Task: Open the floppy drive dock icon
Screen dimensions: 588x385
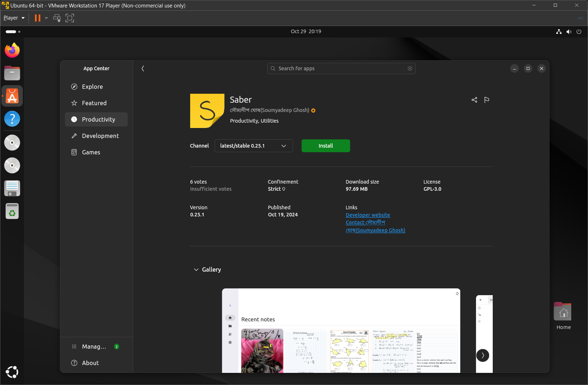Action: point(12,188)
